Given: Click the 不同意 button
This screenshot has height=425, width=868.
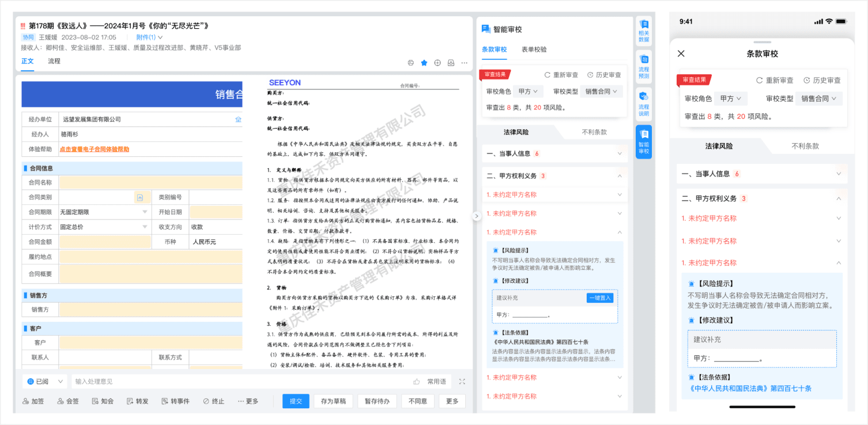Looking at the screenshot, I should 418,401.
